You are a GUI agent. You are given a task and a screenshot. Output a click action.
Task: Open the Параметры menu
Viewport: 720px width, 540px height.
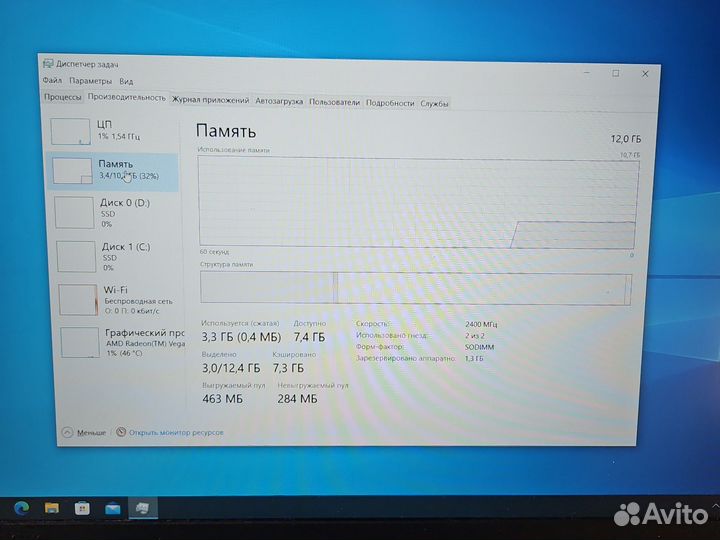pos(90,81)
